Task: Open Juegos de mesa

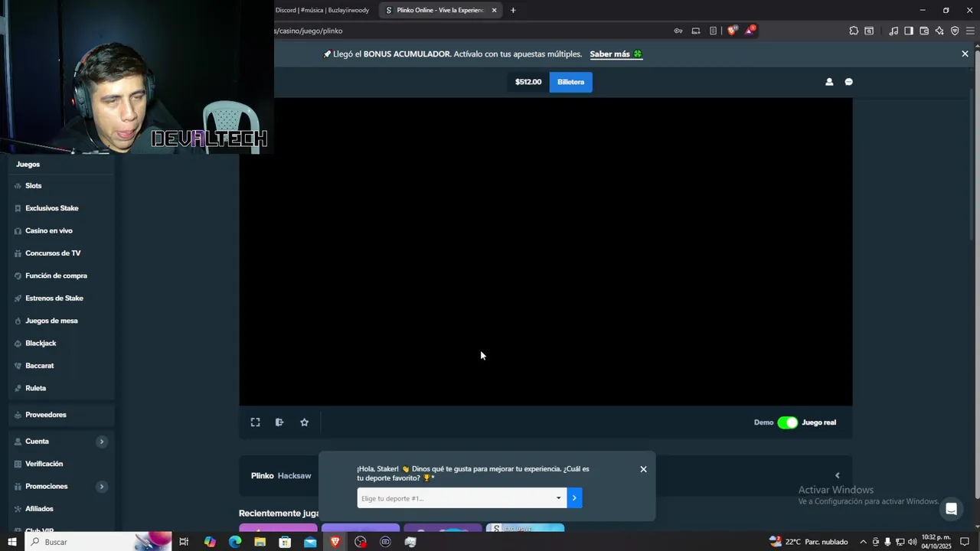Action: (x=51, y=321)
